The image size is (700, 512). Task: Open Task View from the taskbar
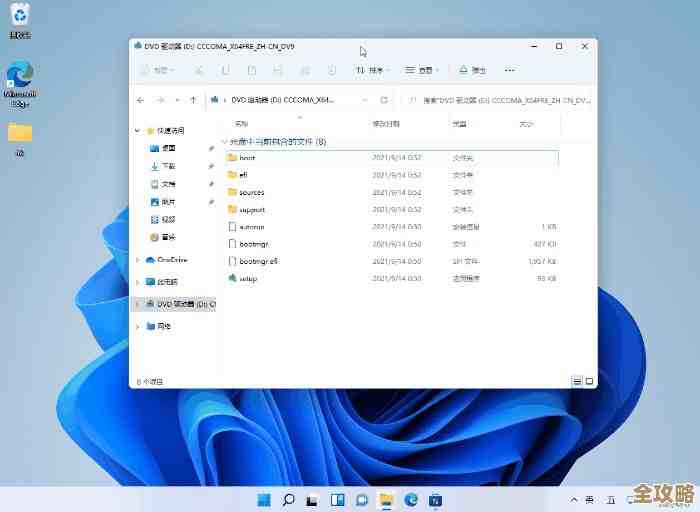(312, 500)
